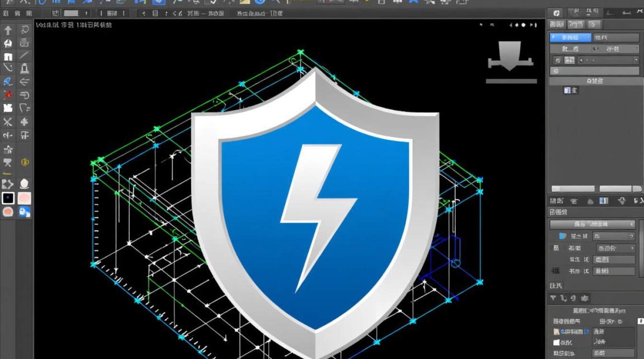Select the diagonal line drawing tool
The image size is (644, 359).
(x=24, y=55)
